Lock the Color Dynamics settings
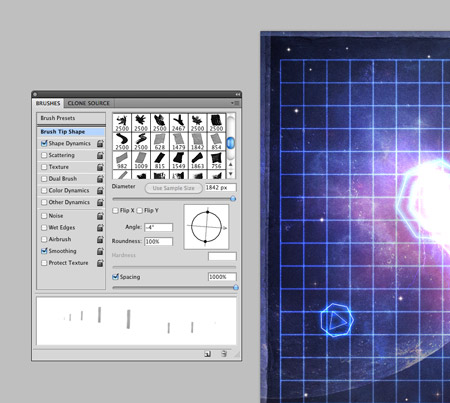 click(100, 191)
